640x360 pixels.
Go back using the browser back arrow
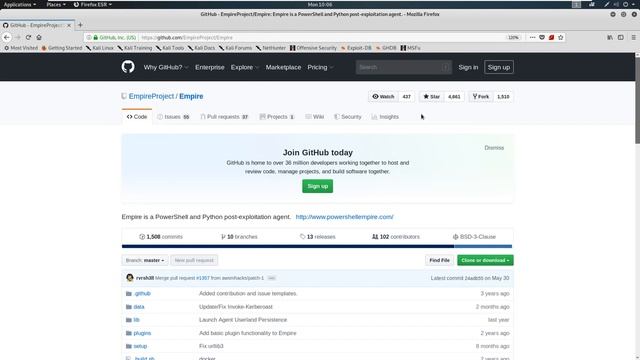point(7,37)
